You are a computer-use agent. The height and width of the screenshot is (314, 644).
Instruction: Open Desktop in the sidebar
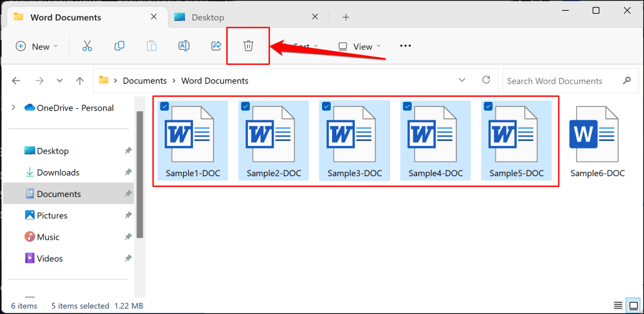tap(53, 151)
